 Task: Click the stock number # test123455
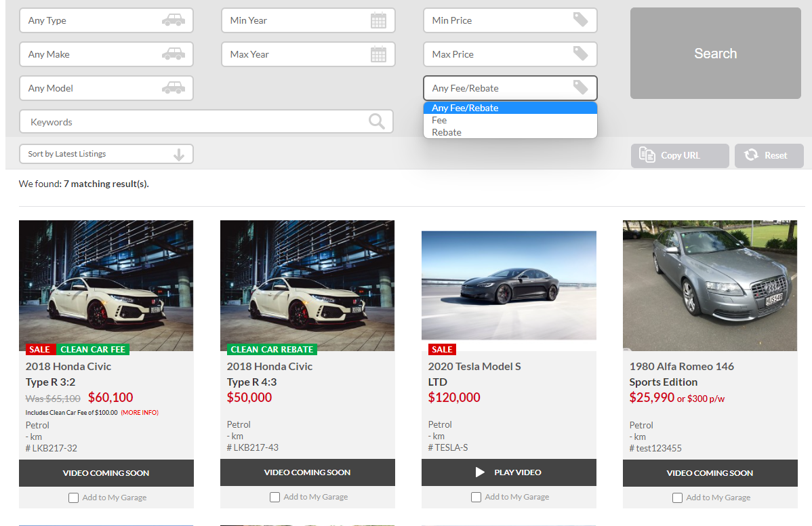(655, 448)
